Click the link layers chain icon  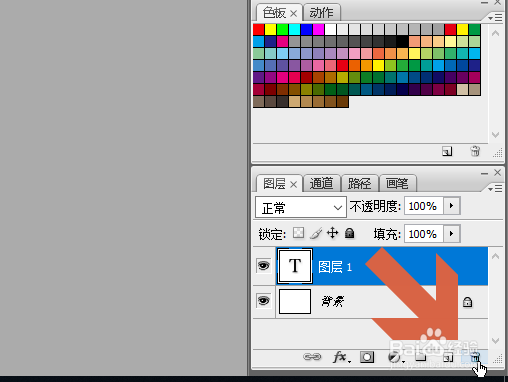(x=312, y=357)
